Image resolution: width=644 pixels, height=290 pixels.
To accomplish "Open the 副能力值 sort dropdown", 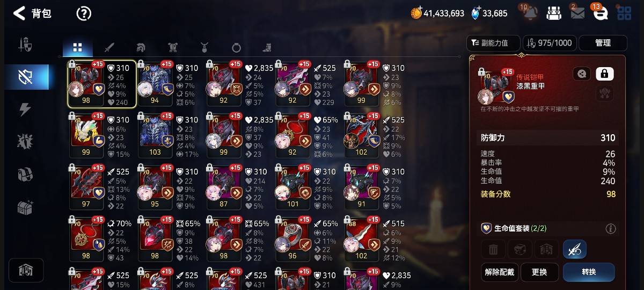I will pyautogui.click(x=494, y=43).
